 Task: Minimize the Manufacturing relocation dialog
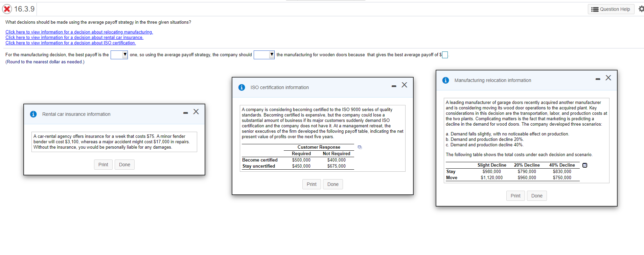pyautogui.click(x=598, y=79)
